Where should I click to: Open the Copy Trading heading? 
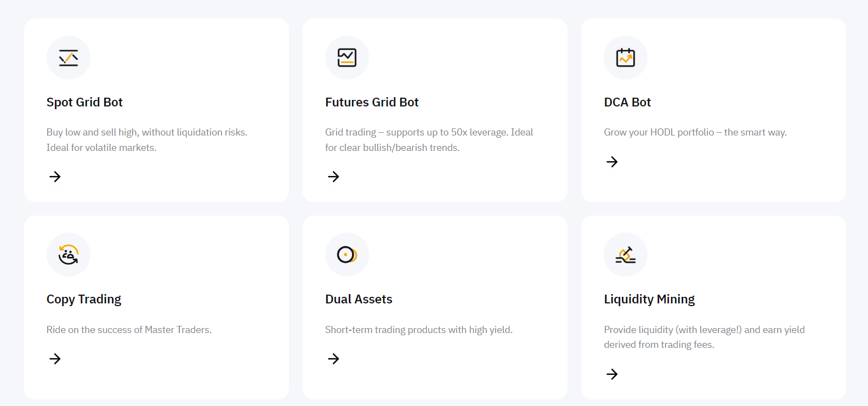[x=84, y=300]
